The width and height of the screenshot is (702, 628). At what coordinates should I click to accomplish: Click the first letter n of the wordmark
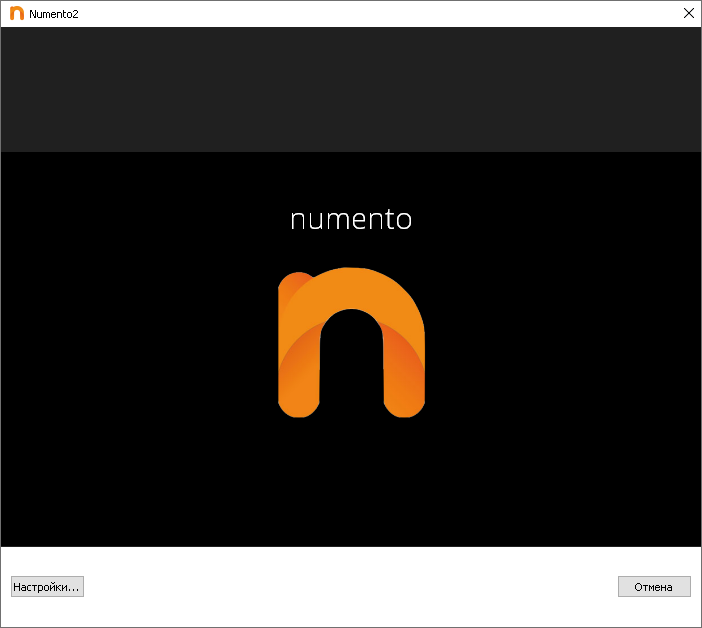[x=297, y=222]
